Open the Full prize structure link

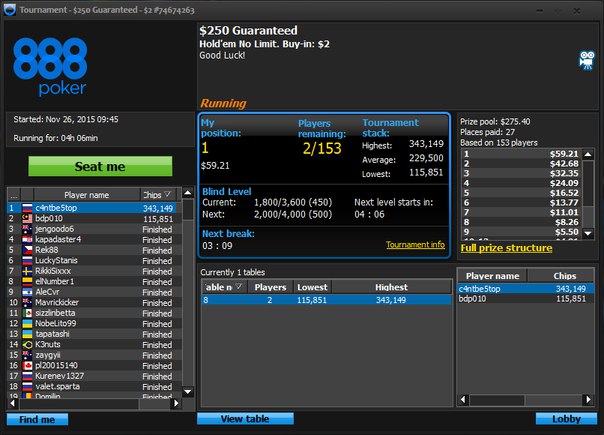coord(506,248)
